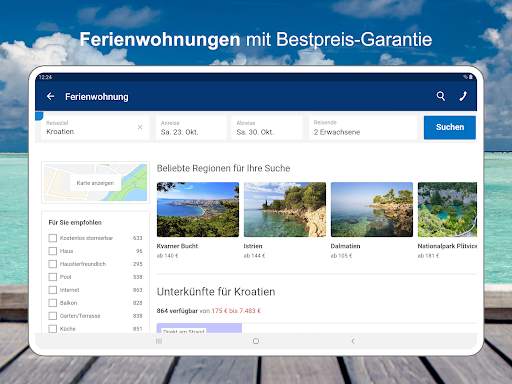Click the Dalmatien label

pyautogui.click(x=345, y=246)
